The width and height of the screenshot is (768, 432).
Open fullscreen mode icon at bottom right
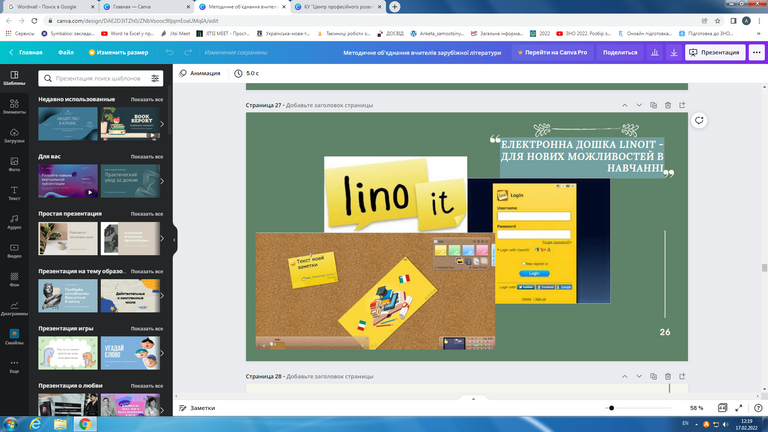tap(738, 408)
